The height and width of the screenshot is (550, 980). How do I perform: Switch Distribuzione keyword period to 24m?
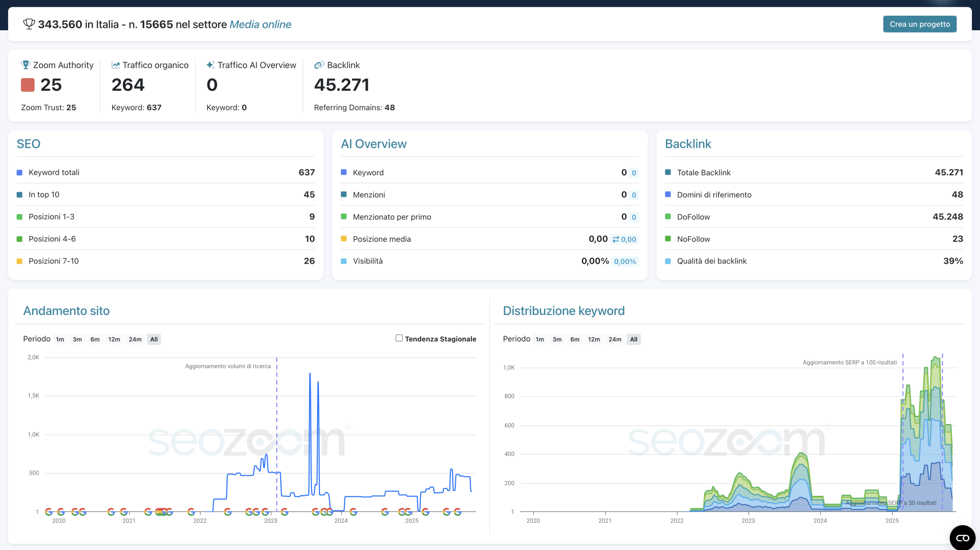pyautogui.click(x=614, y=339)
